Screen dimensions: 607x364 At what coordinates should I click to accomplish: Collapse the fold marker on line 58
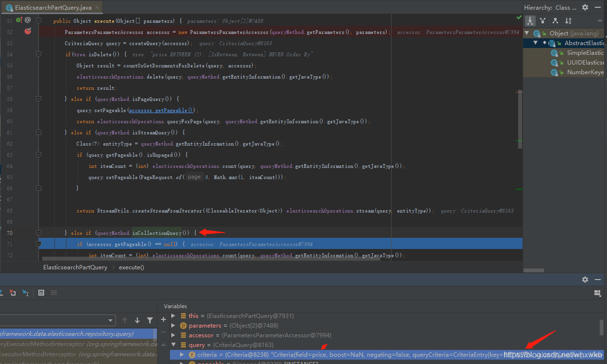point(39,99)
